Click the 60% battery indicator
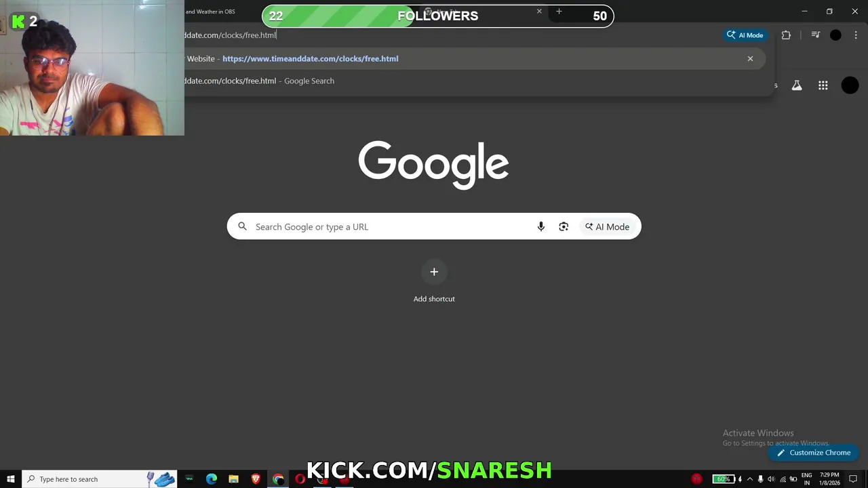Viewport: 868px width, 488px height. coord(724,479)
